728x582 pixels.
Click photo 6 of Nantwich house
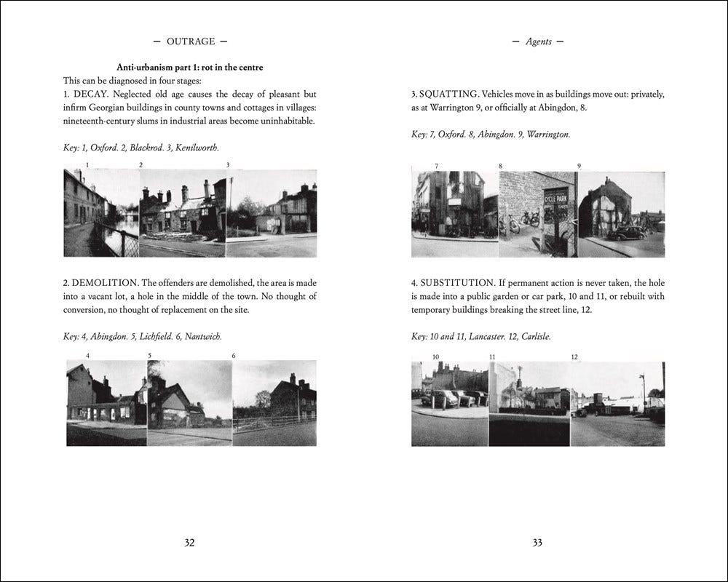click(x=274, y=403)
